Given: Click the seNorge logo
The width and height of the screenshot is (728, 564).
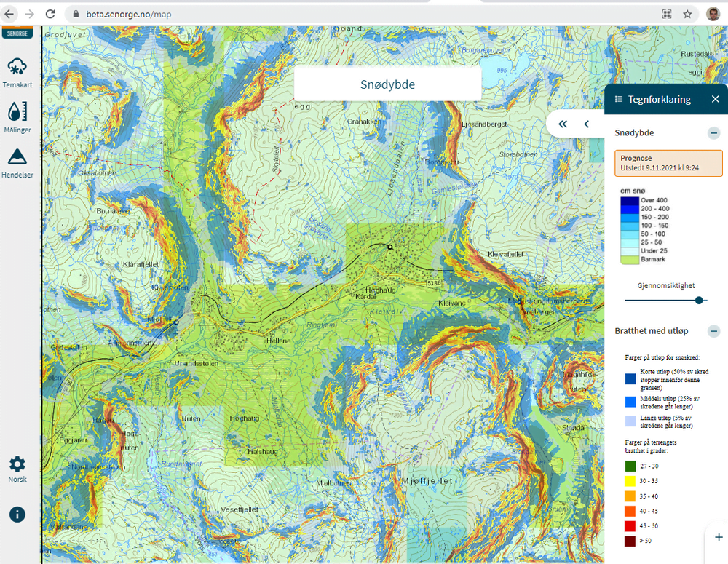Looking at the screenshot, I should click(17, 33).
